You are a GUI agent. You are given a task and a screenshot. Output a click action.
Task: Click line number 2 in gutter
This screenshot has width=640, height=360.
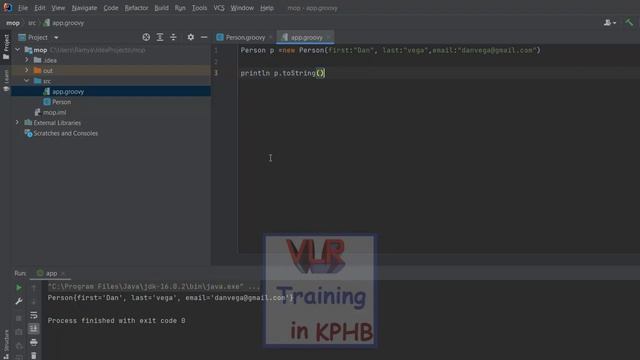click(216, 62)
